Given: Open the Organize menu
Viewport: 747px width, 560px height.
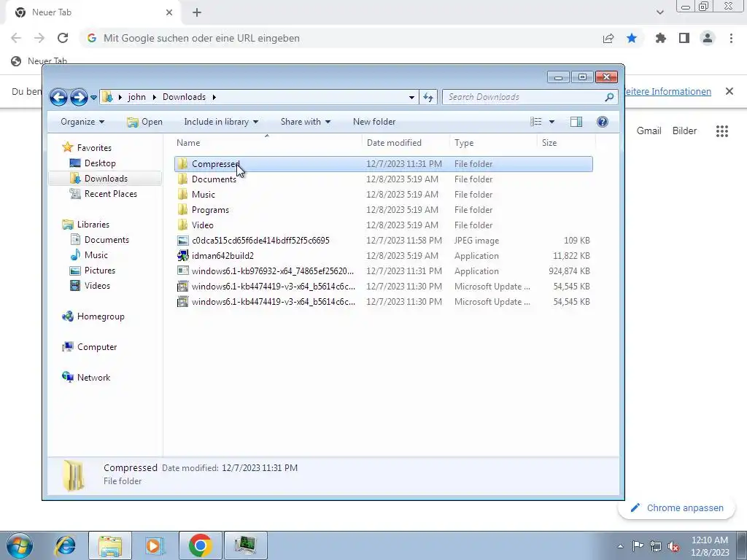Looking at the screenshot, I should [82, 122].
